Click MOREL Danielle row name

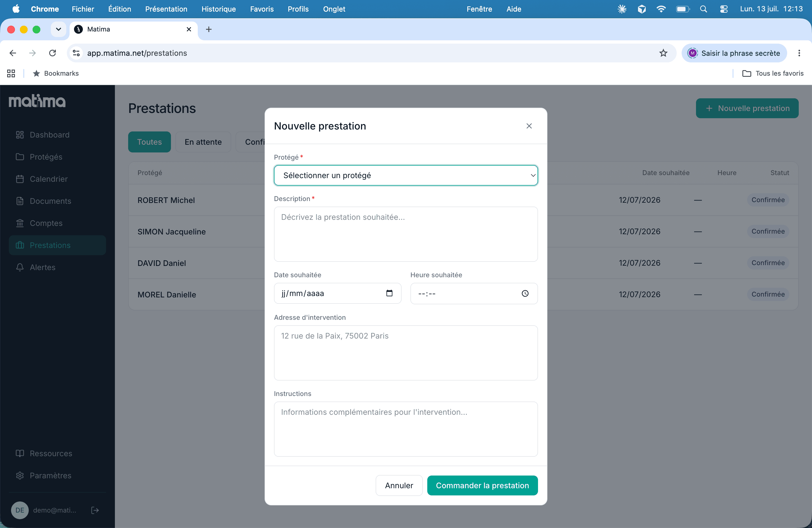167,294
